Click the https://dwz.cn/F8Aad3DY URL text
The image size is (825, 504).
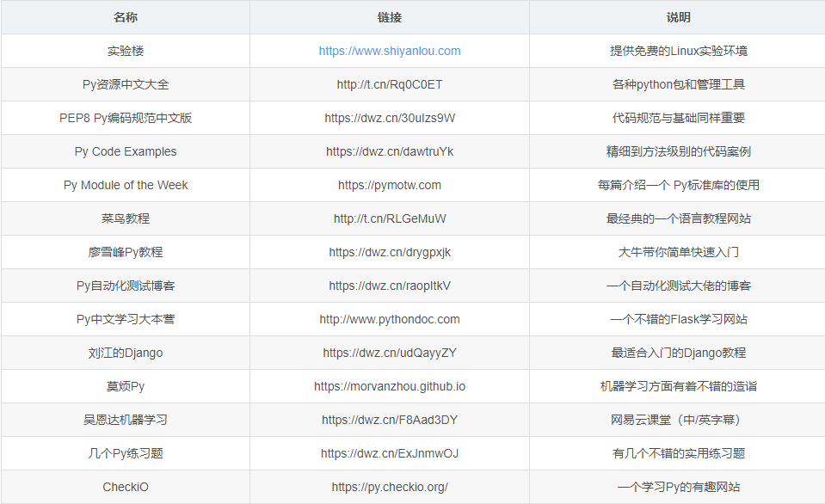pyautogui.click(x=390, y=420)
